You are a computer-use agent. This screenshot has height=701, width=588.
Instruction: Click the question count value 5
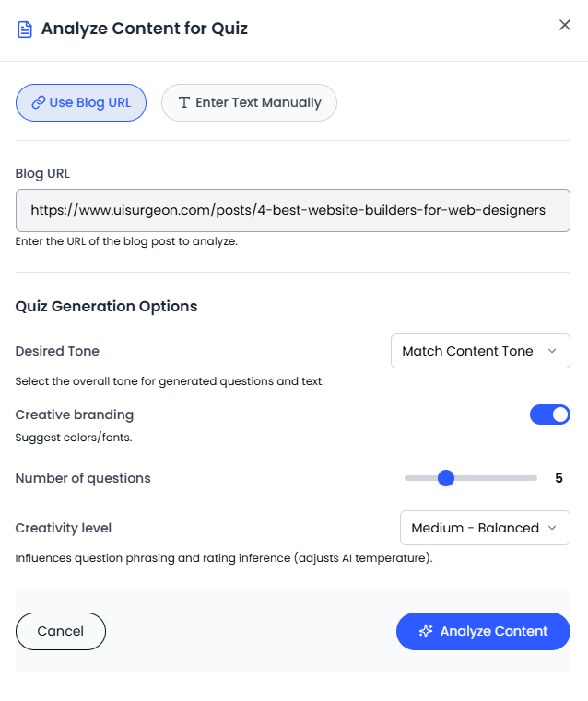pos(559,478)
